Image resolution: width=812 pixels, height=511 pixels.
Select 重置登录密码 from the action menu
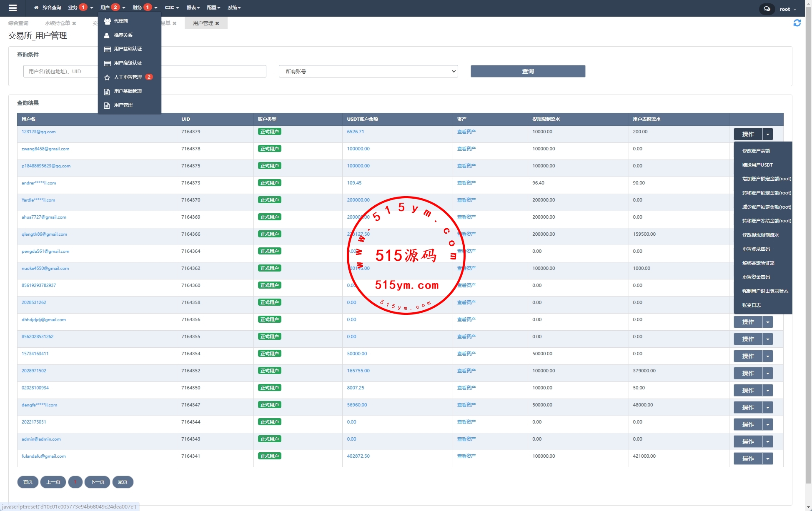point(756,249)
